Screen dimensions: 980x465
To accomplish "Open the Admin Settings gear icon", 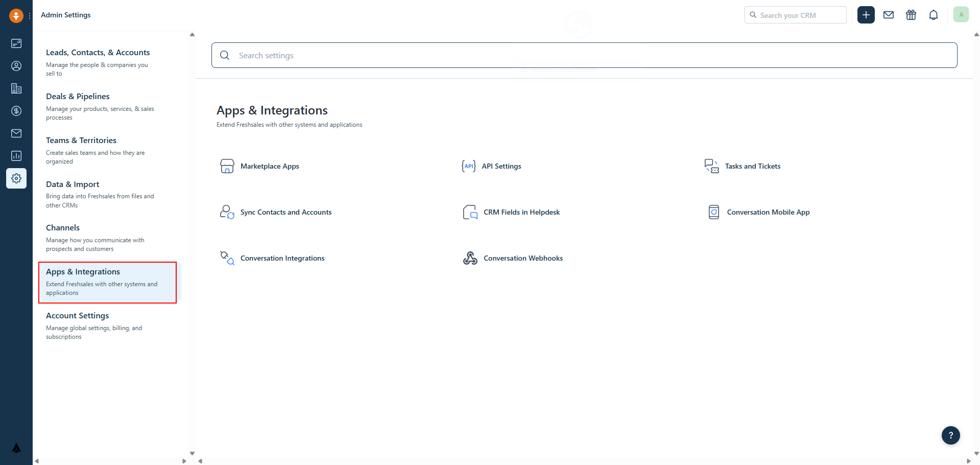I will (x=16, y=178).
